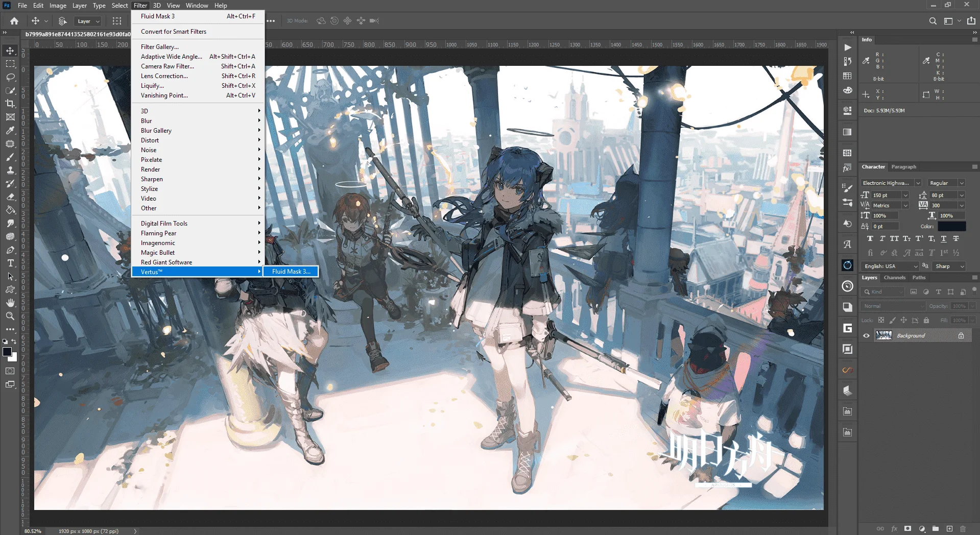The height and width of the screenshot is (535, 980).
Task: Select the Hand tool
Action: 10,303
